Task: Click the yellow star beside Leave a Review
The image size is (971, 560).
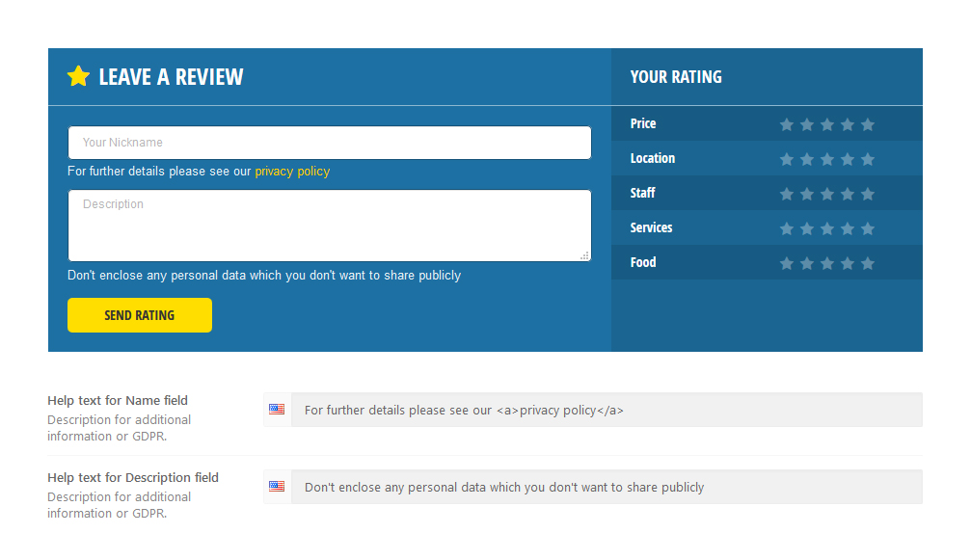Action: 78,77
